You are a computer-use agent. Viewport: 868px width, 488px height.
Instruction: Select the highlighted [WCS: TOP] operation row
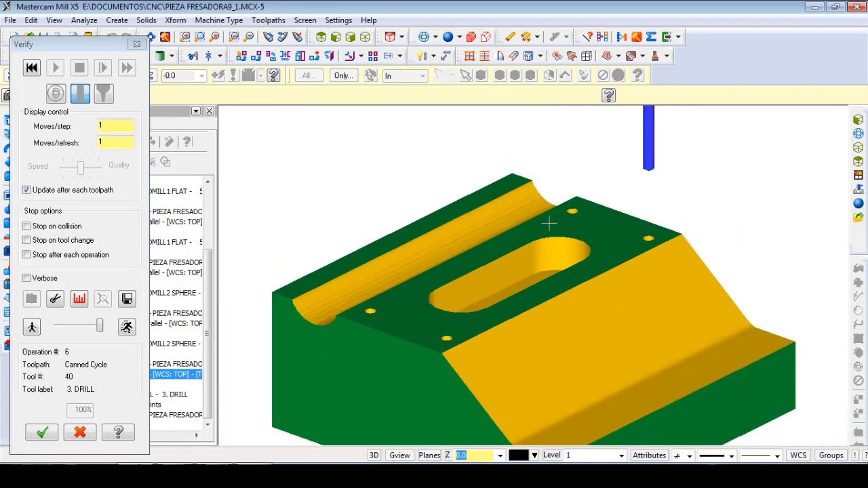(x=177, y=374)
